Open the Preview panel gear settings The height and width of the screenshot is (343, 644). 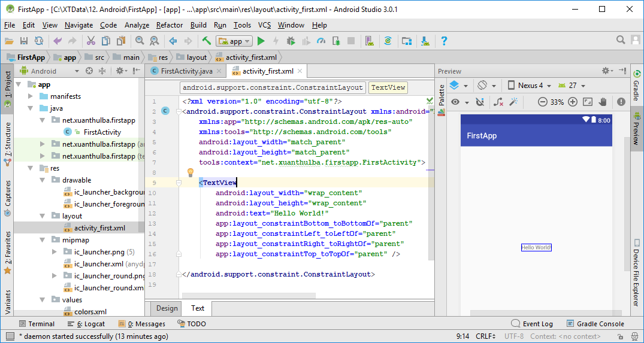pos(607,71)
